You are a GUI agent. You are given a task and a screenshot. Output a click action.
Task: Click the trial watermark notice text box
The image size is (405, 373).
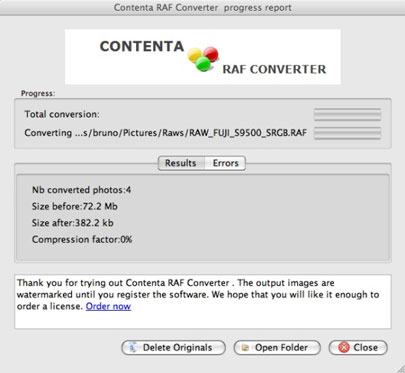point(203,302)
